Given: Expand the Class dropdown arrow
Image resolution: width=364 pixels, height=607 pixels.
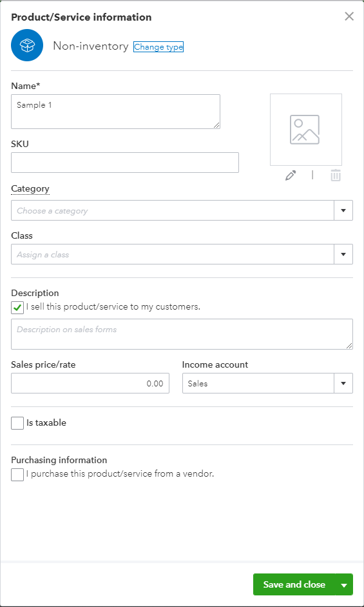Looking at the screenshot, I should (343, 254).
